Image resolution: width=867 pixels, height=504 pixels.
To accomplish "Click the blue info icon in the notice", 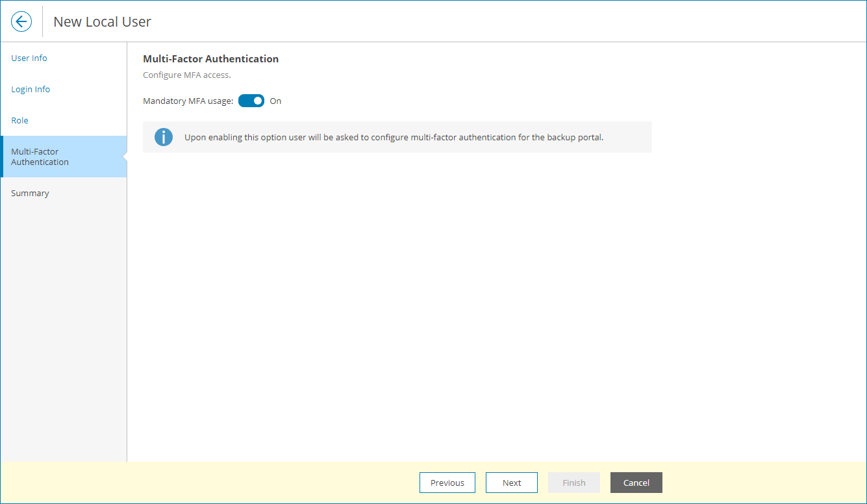I will coord(163,137).
